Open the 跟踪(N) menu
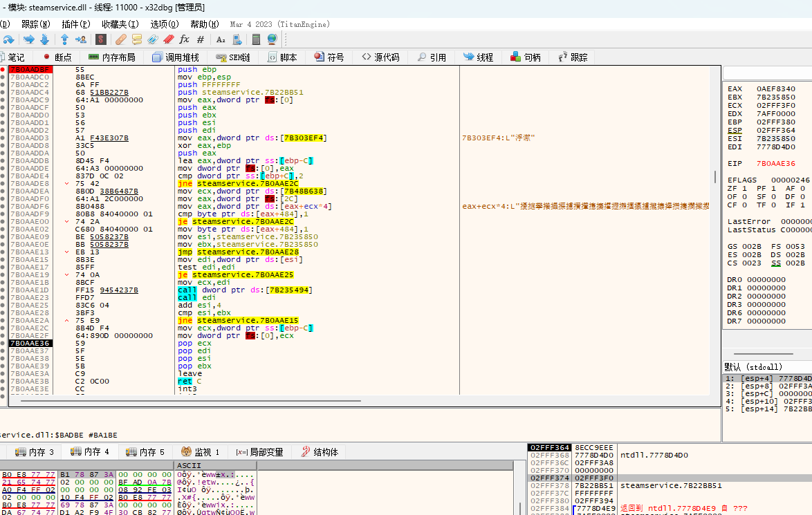The width and height of the screenshot is (812, 515). coord(36,24)
